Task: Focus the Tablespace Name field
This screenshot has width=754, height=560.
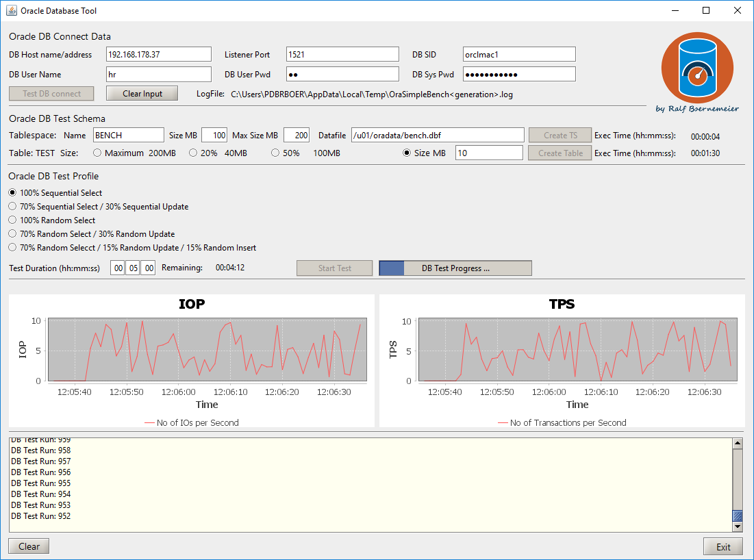Action: pyautogui.click(x=128, y=135)
